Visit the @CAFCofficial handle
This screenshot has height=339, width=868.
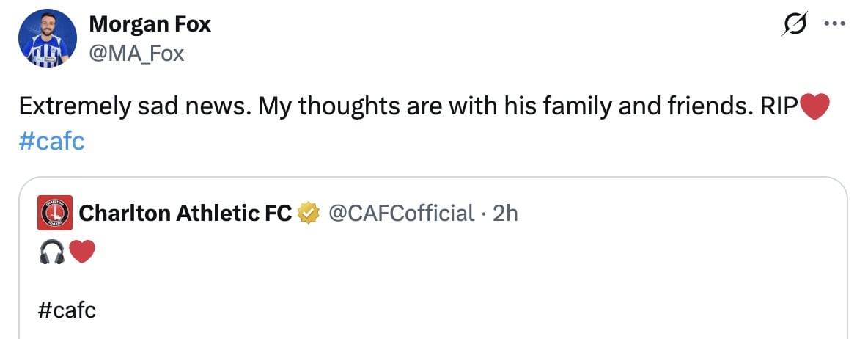pyautogui.click(x=401, y=214)
